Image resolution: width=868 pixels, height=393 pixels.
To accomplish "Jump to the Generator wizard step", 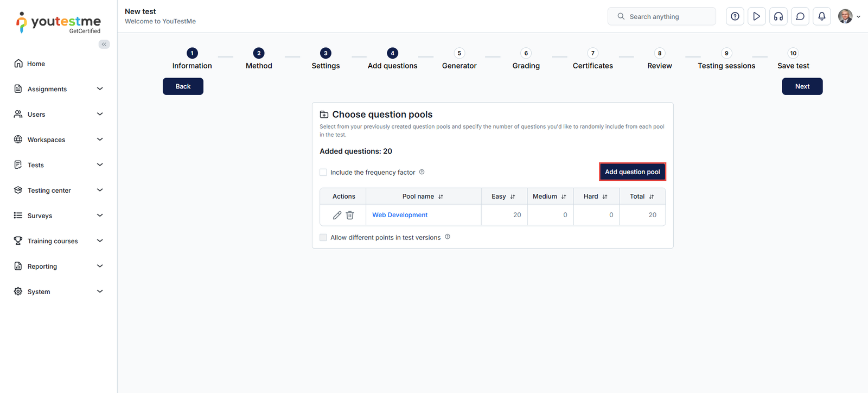I will 459,54.
